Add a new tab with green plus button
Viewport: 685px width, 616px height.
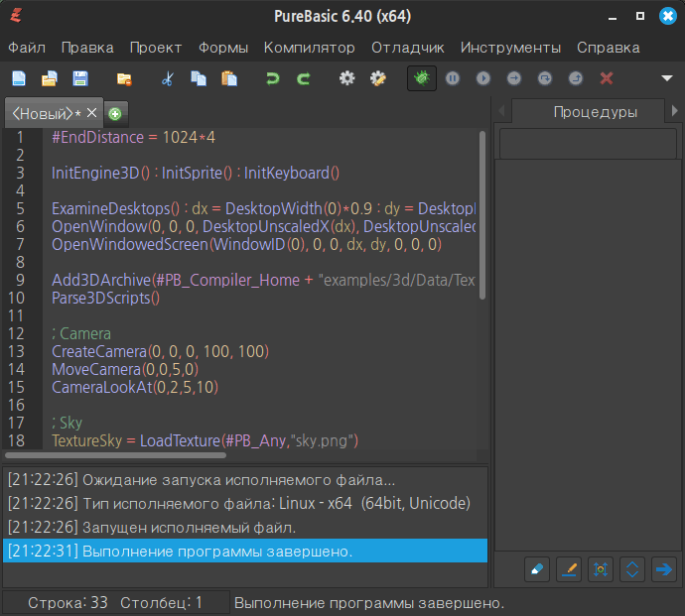[x=115, y=114]
